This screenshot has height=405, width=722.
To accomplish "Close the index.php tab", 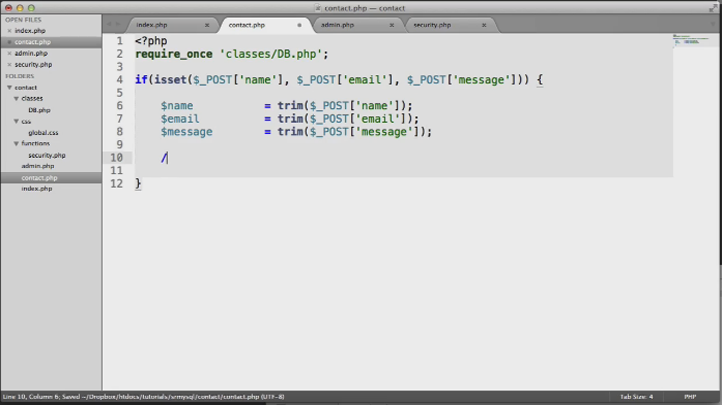I will (207, 25).
